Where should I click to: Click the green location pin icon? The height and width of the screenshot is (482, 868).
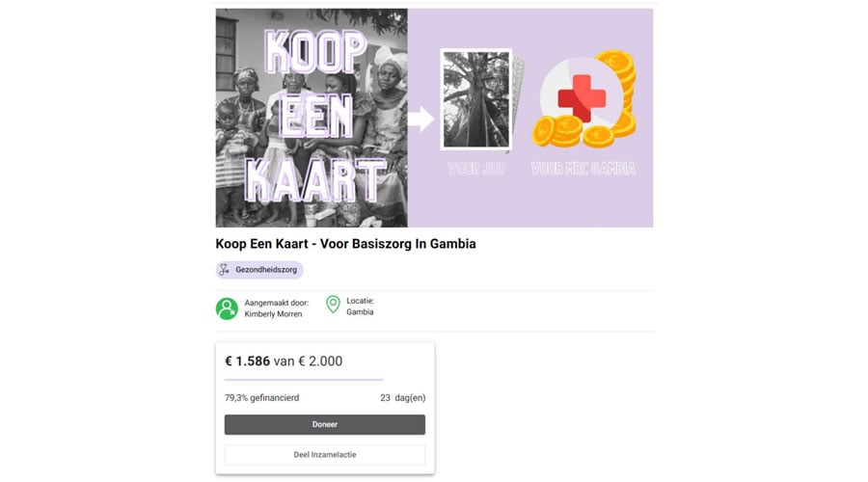coord(333,305)
